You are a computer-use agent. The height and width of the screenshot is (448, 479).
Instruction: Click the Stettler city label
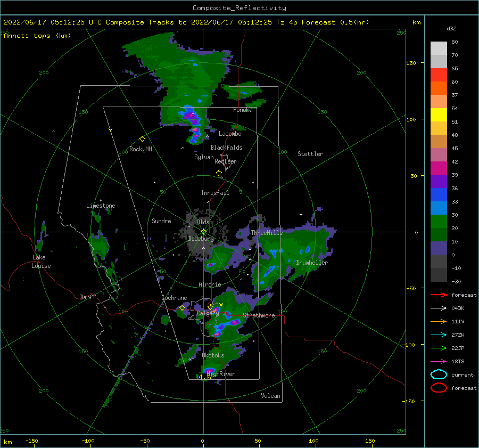click(310, 154)
